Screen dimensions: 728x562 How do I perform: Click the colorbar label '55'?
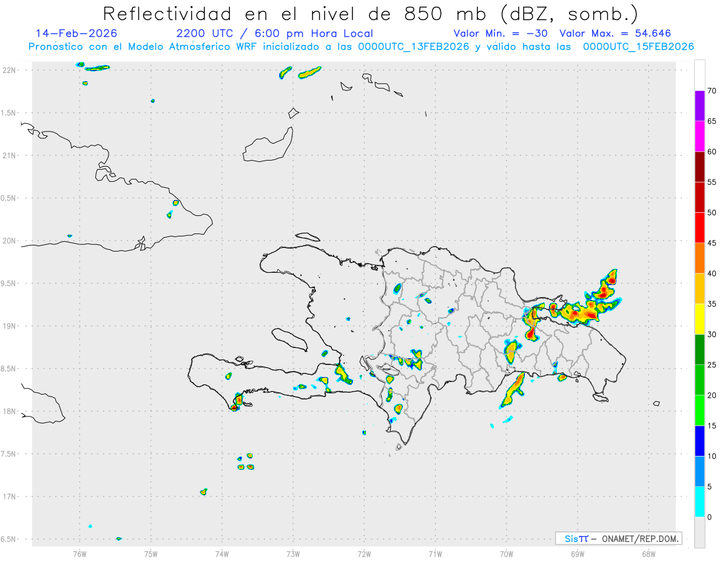[x=712, y=182]
